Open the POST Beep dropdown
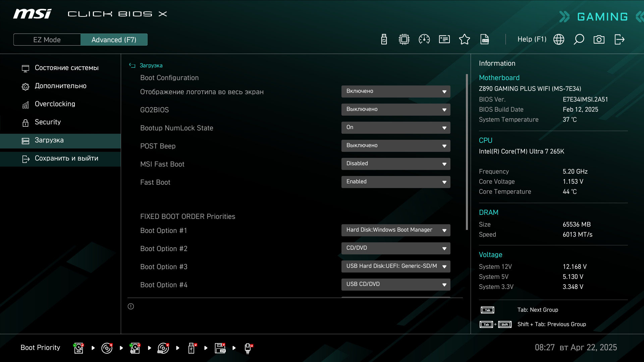The height and width of the screenshot is (362, 644). click(396, 146)
